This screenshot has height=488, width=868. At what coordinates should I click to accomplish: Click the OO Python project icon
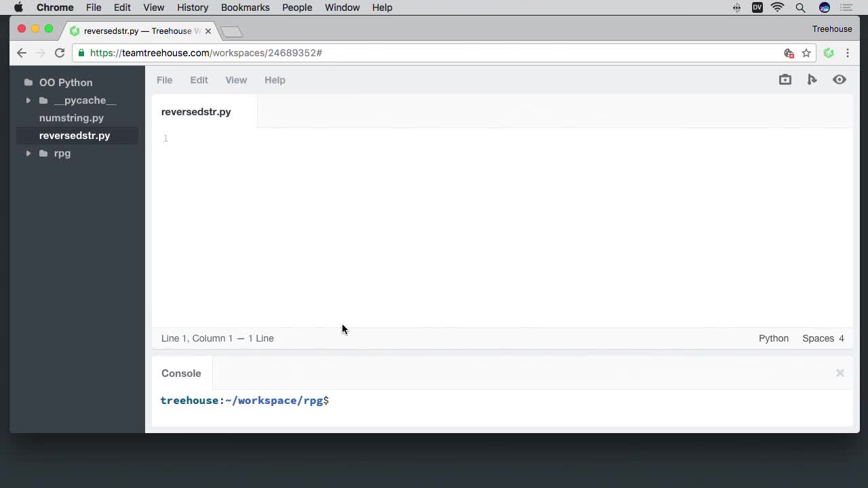28,82
